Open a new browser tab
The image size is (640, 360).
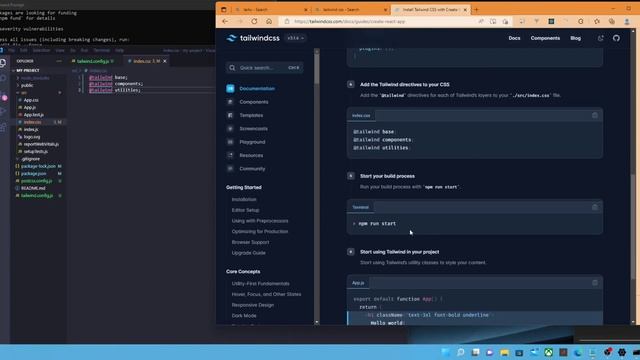coord(476,9)
